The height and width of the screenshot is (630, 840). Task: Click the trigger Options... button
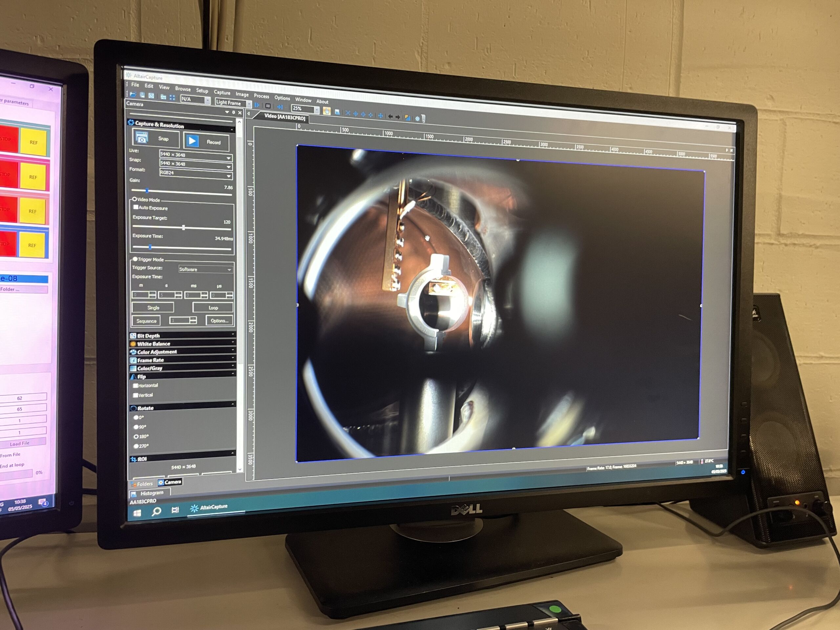219,321
